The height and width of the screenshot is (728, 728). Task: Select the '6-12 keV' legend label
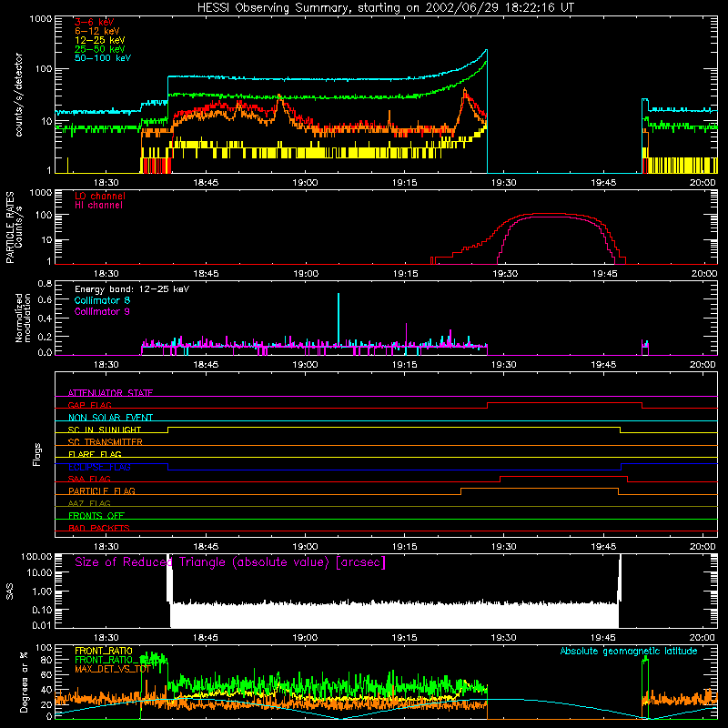[97, 31]
